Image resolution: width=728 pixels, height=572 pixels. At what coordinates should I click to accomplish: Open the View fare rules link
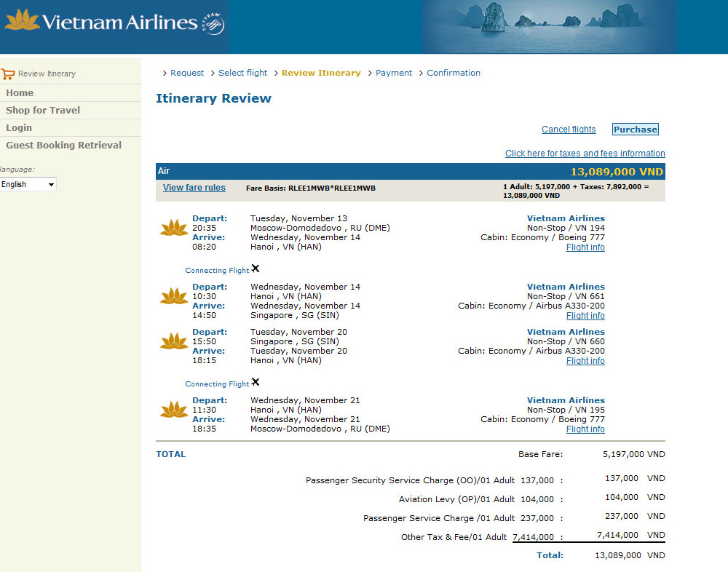(x=194, y=188)
